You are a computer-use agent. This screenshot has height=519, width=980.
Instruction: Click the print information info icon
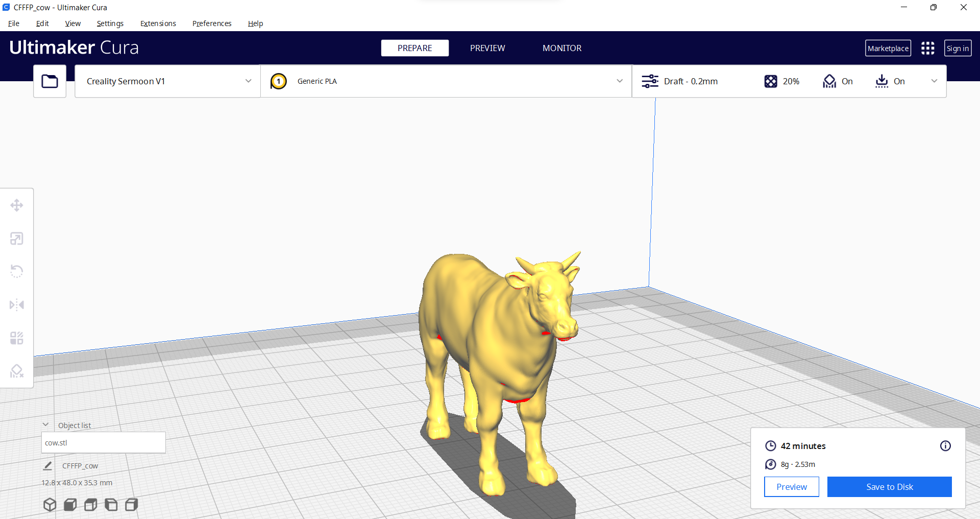(x=946, y=445)
